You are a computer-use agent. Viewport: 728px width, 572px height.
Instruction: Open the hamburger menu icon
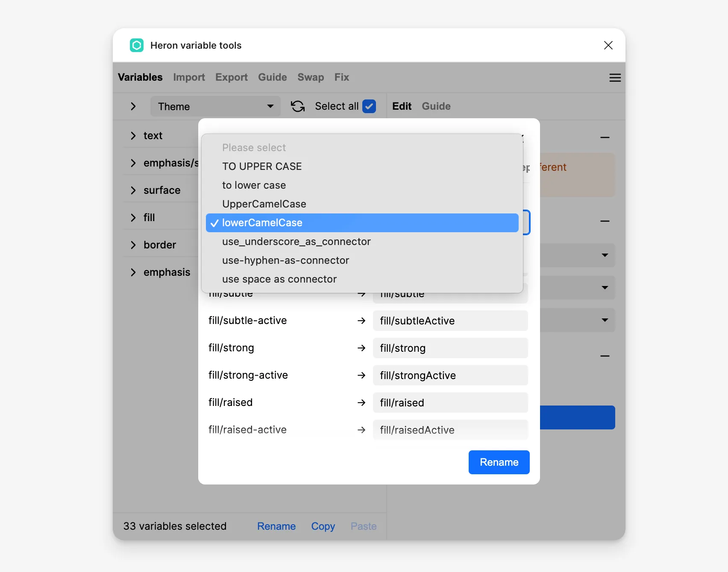click(x=615, y=78)
